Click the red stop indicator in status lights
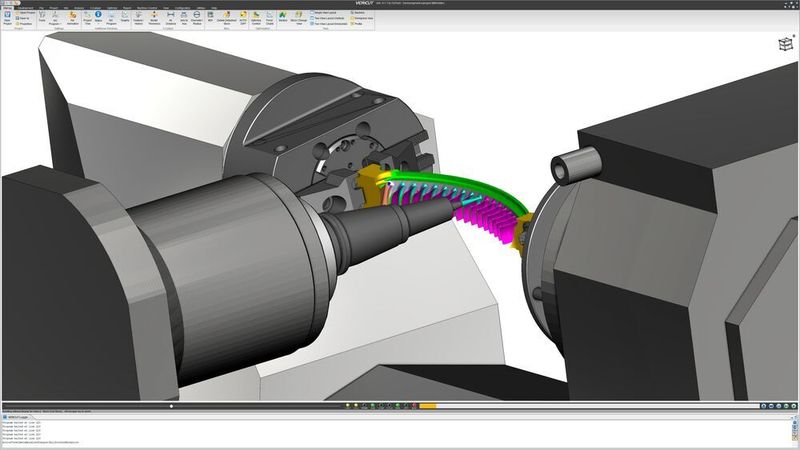800x450 pixels. [414, 406]
